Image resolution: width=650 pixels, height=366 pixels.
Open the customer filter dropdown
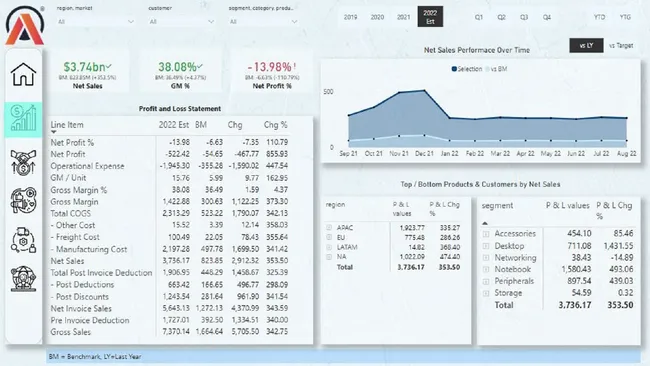(x=181, y=22)
